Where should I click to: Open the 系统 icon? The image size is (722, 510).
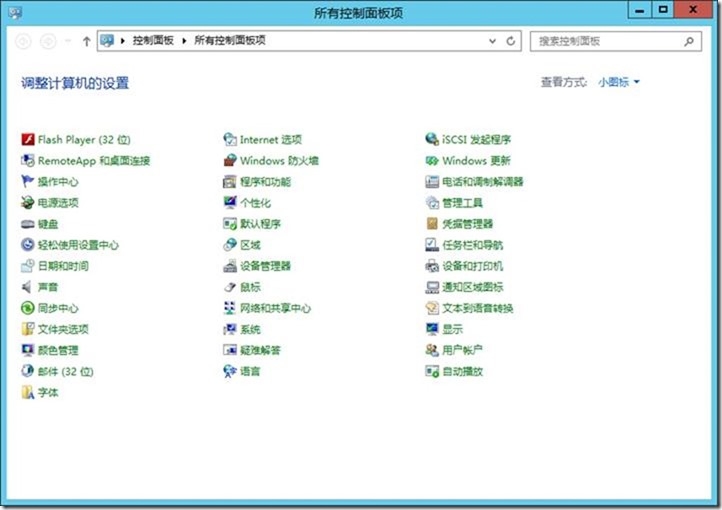point(230,329)
